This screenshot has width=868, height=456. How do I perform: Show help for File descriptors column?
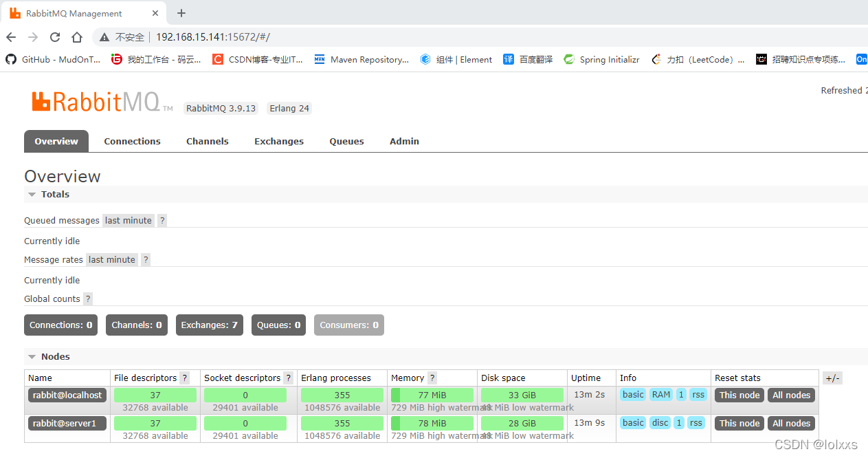tap(184, 378)
